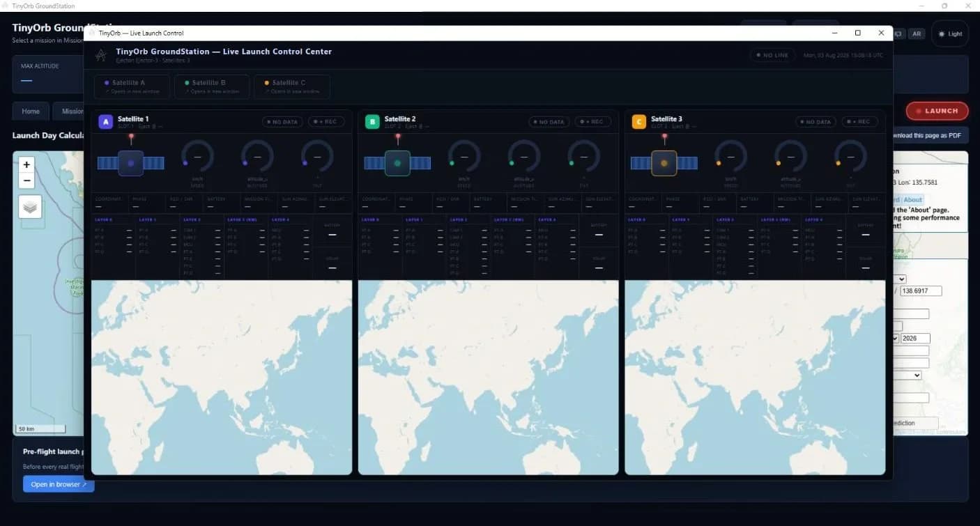The width and height of the screenshot is (980, 526).
Task: Toggle REC on the Satellite 1 card
Action: (326, 122)
